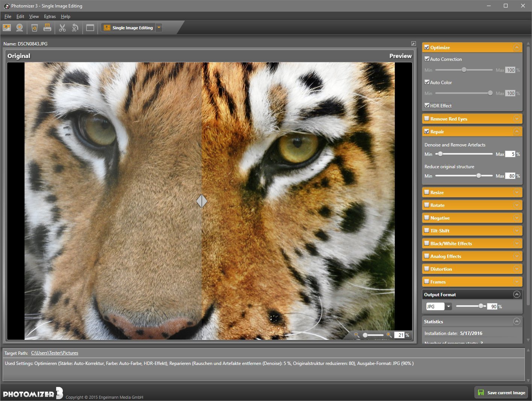Select the scissors crop tool
The width and height of the screenshot is (532, 401).
click(62, 28)
